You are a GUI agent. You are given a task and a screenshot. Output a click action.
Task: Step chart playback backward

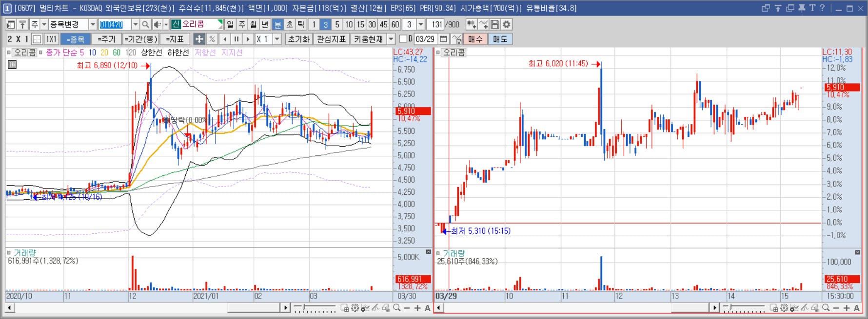click(225, 39)
